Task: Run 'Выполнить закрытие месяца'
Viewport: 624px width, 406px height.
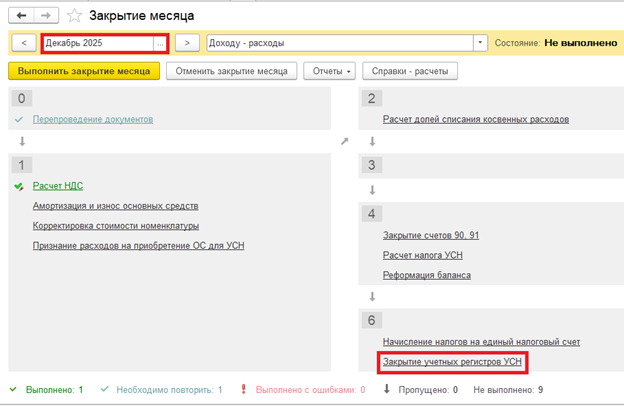Action: coord(84,71)
